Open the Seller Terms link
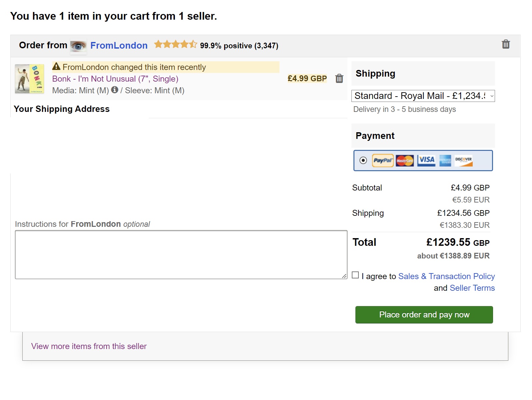Screen dimensions: 532x400 point(472,288)
